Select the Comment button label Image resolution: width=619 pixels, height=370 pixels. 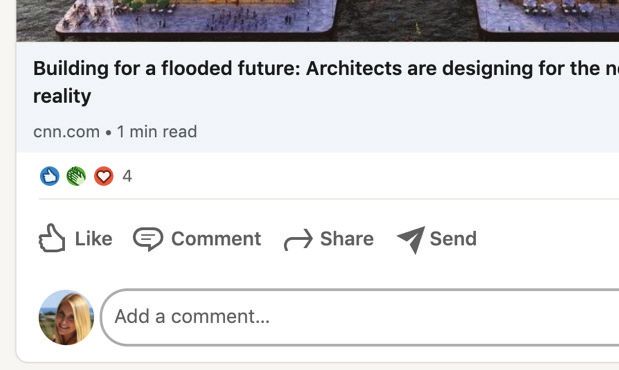point(216,239)
